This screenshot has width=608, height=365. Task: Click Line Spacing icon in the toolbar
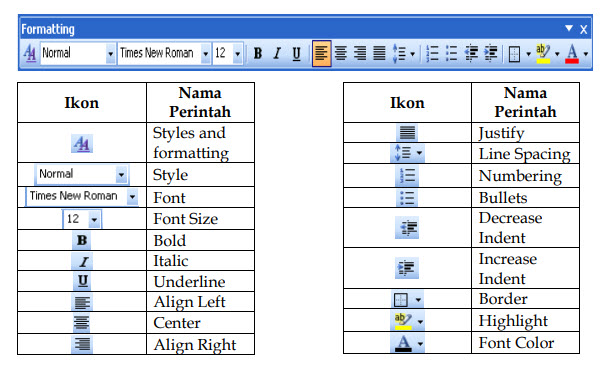pyautogui.click(x=399, y=53)
